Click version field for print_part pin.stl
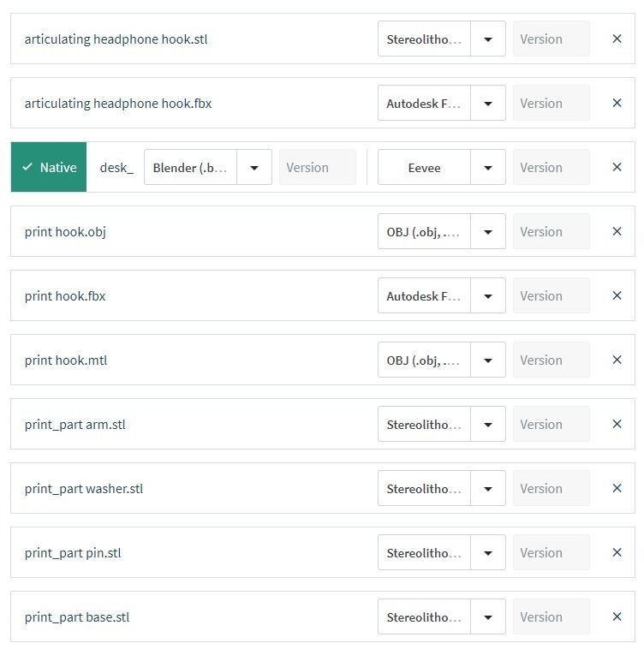Image resolution: width=644 pixels, height=655 pixels. 551,553
